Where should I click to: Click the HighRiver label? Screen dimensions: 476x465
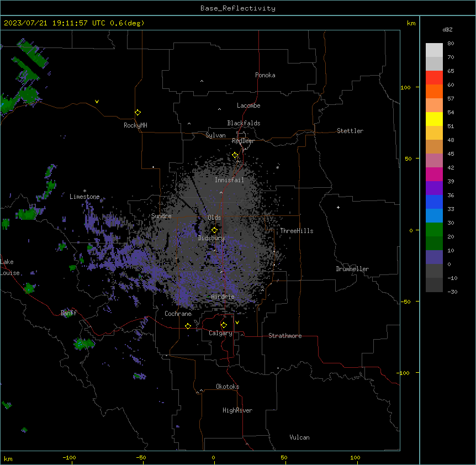(x=237, y=410)
